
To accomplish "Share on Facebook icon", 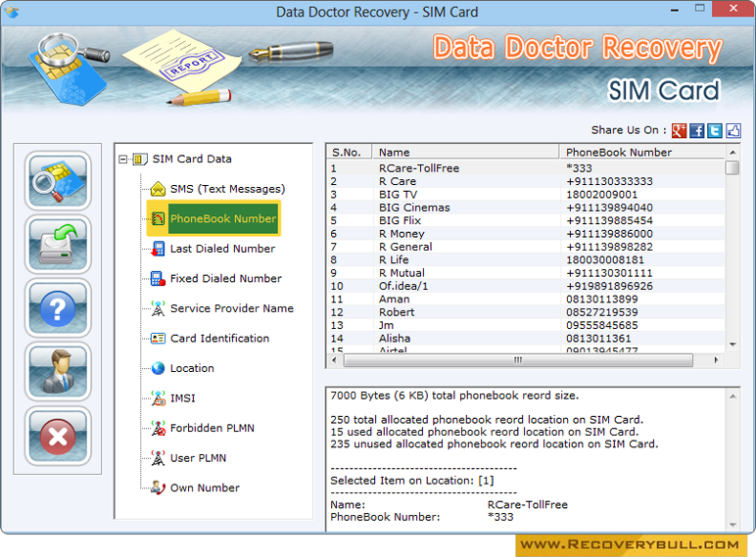I will [x=696, y=130].
